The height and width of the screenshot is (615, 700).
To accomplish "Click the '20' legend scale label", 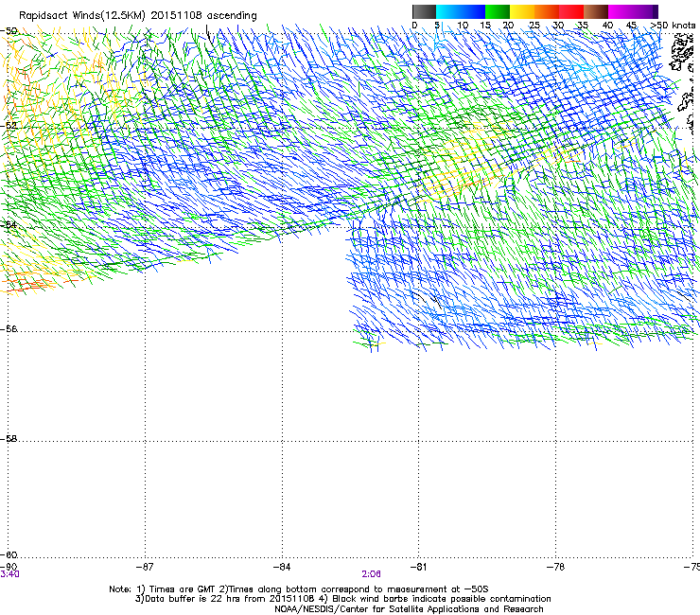I will (x=508, y=26).
